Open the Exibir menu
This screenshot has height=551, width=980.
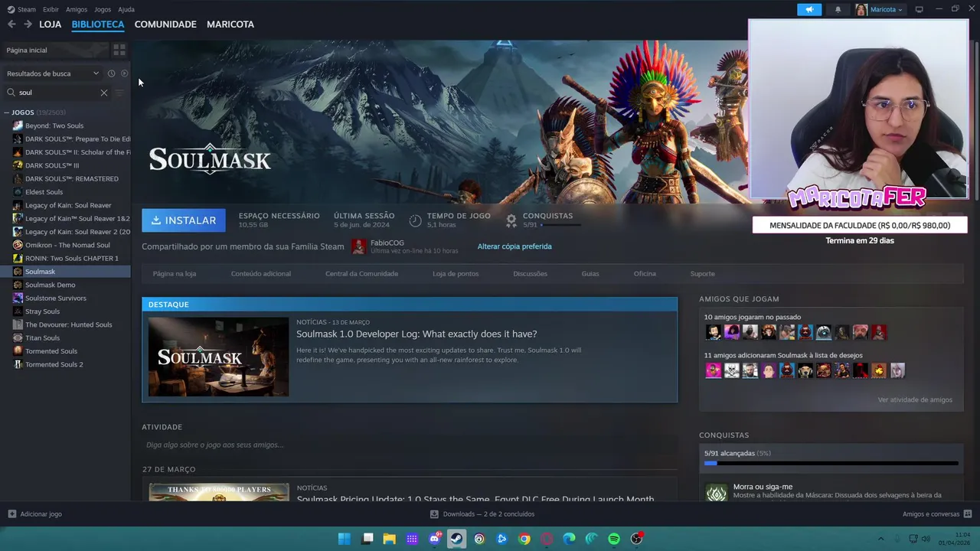click(x=51, y=9)
